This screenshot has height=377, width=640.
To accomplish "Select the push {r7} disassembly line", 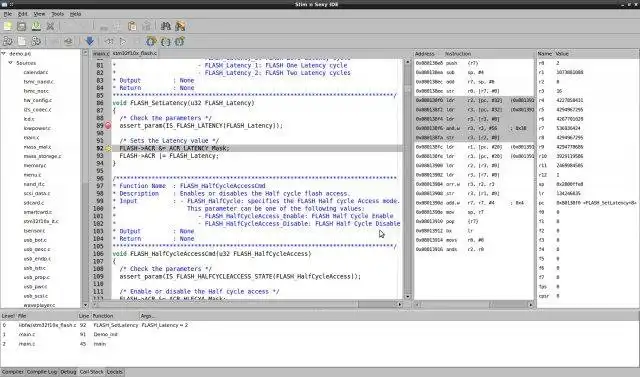I will [x=474, y=63].
